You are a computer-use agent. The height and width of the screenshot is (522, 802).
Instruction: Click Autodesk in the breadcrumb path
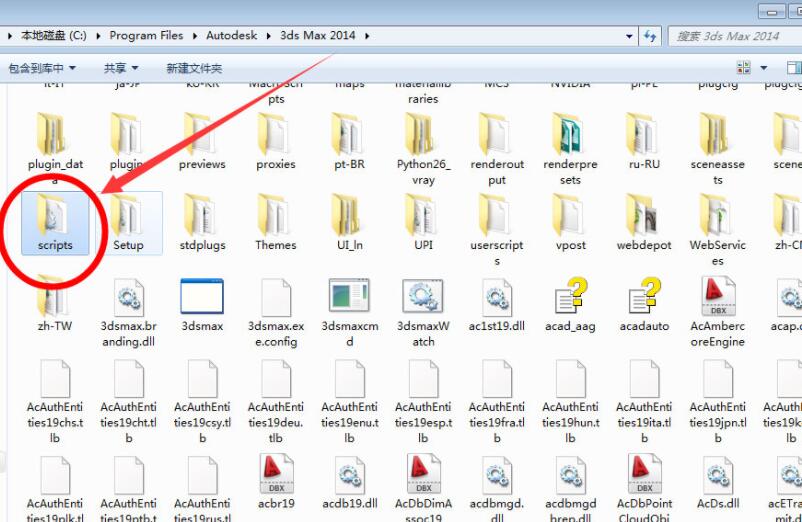pos(231,35)
